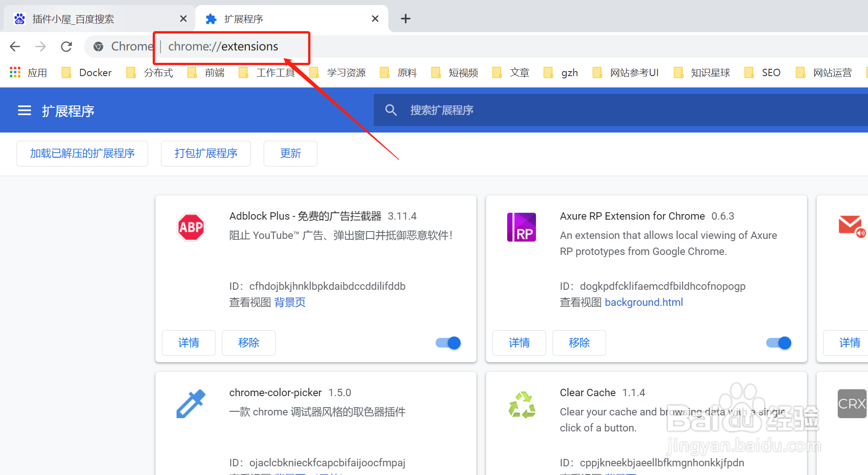Click the Clear Cache title text
Viewport: 868px width, 475px height.
588,392
